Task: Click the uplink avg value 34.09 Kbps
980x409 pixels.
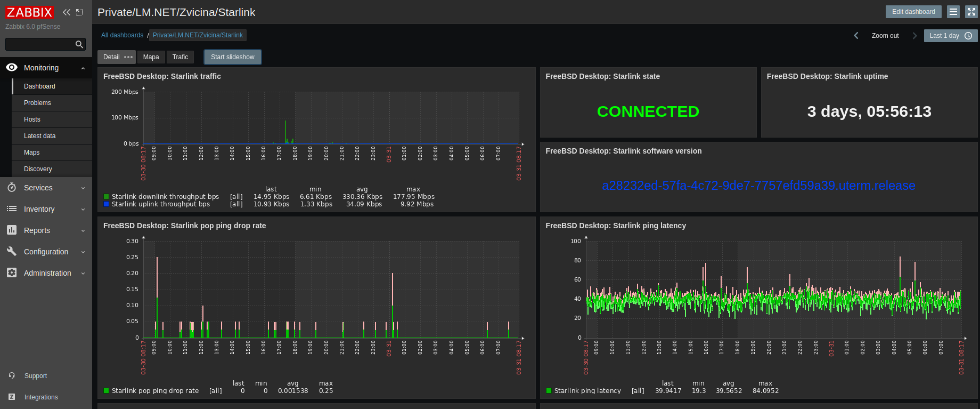Action: (x=364, y=204)
